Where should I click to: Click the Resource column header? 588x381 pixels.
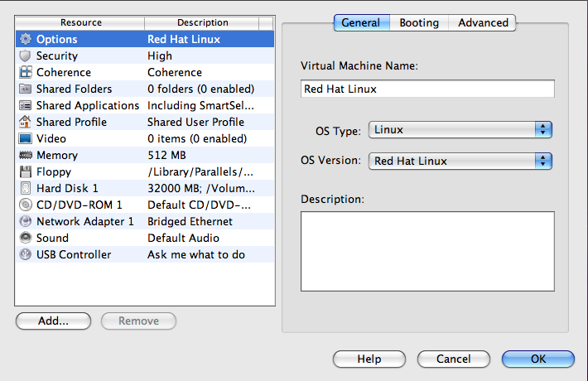point(80,23)
